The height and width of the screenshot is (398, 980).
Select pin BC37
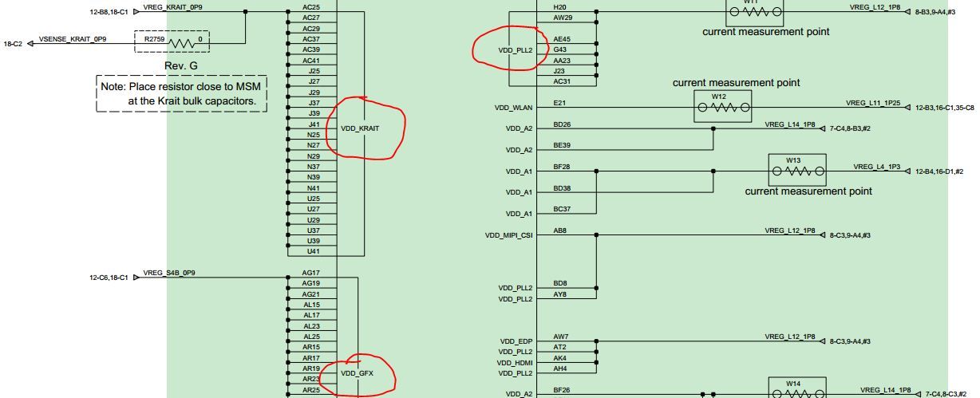pyautogui.click(x=563, y=209)
